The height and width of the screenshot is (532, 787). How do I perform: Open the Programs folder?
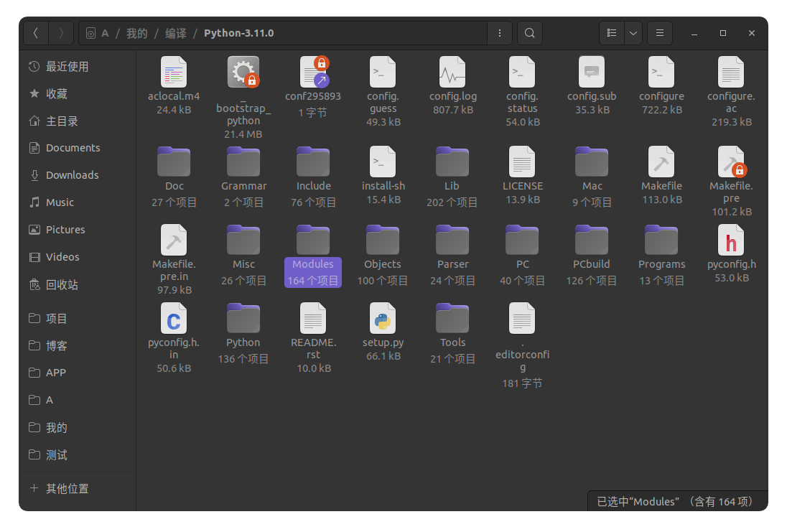[x=661, y=240]
